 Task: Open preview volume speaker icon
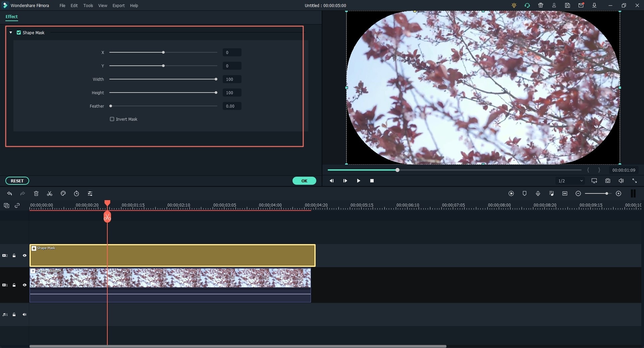point(621,181)
